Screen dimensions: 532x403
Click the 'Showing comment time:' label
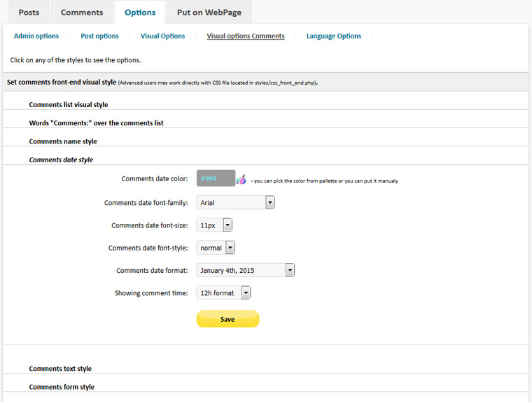pyautogui.click(x=151, y=293)
